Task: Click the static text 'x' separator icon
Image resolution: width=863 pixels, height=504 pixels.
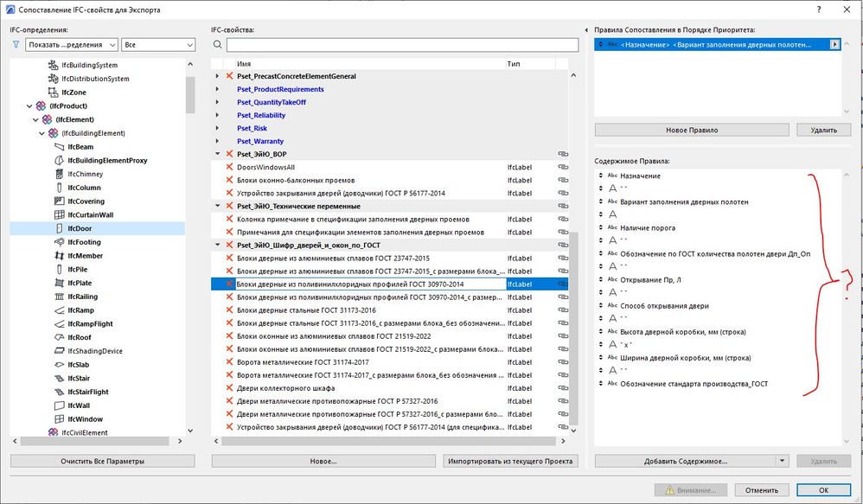Action: [612, 344]
